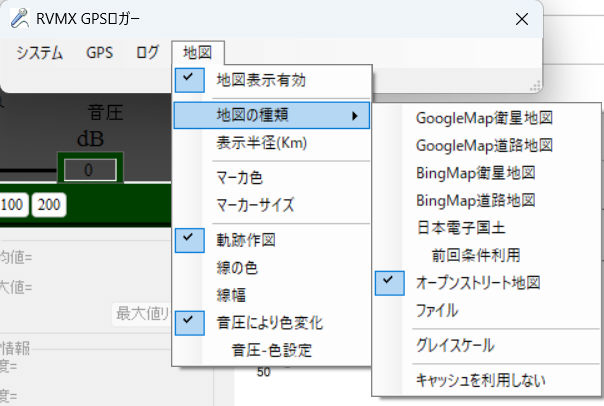Open the システム menu
This screenshot has height=406, width=604.
[39, 53]
